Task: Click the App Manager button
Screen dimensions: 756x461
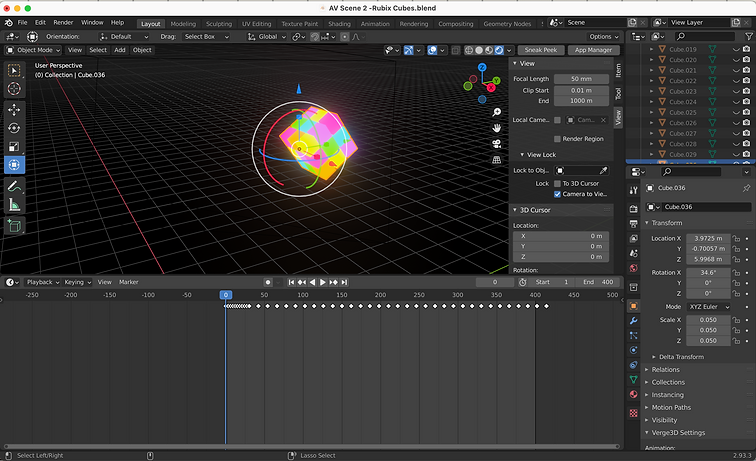Action: (x=593, y=50)
